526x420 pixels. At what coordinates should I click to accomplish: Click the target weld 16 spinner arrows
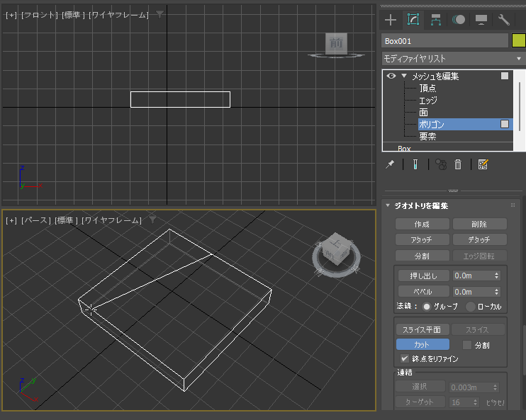(x=475, y=402)
